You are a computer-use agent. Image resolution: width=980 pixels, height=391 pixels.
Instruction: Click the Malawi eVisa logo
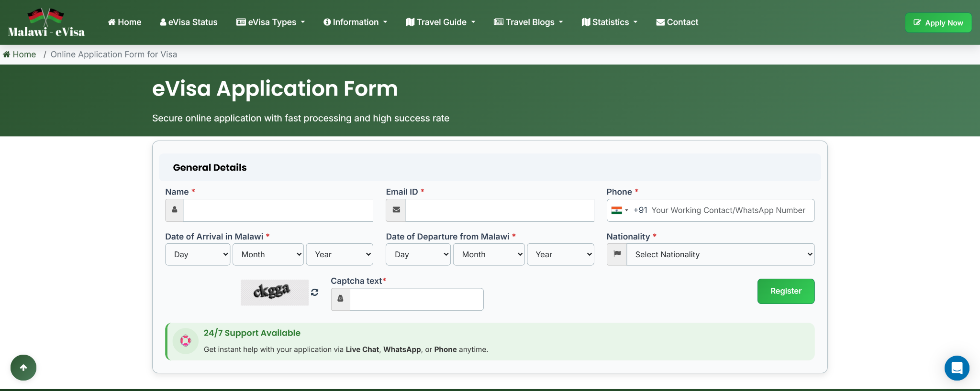(x=46, y=23)
